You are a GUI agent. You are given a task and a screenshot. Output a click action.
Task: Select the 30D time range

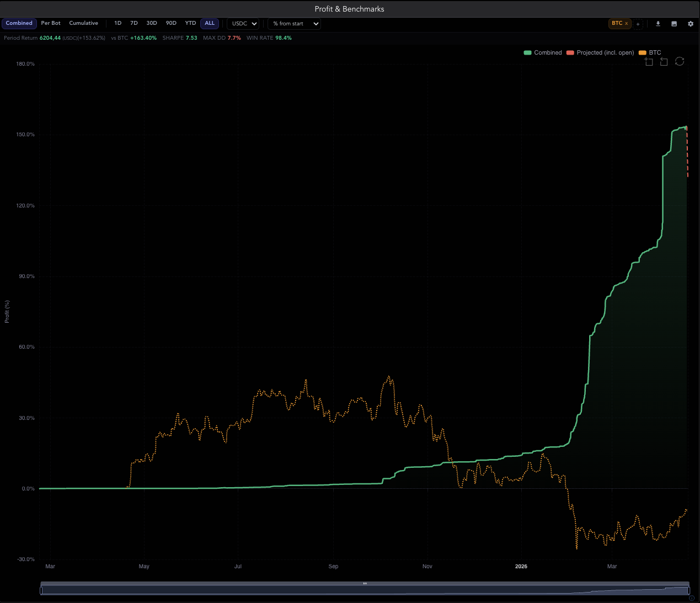pos(152,23)
